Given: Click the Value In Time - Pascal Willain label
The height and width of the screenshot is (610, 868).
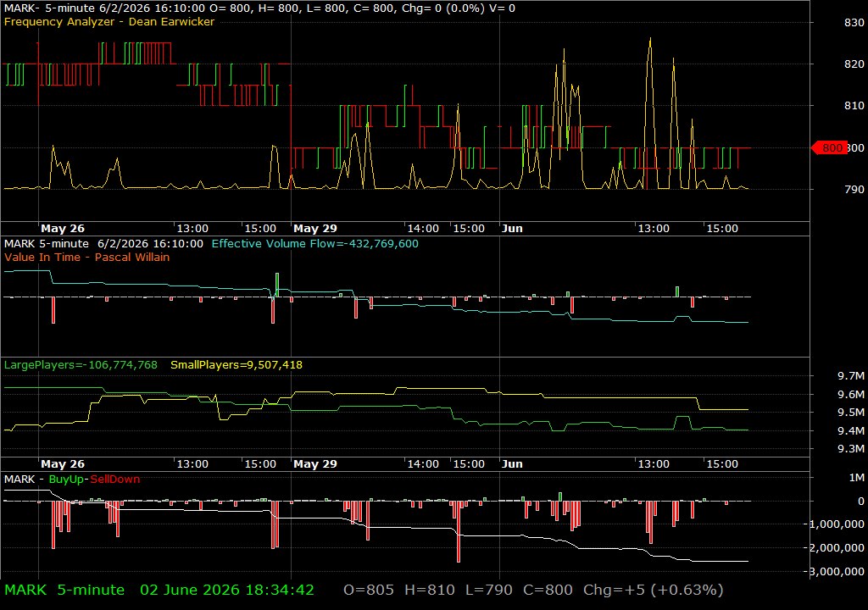Looking at the screenshot, I should tap(87, 257).
